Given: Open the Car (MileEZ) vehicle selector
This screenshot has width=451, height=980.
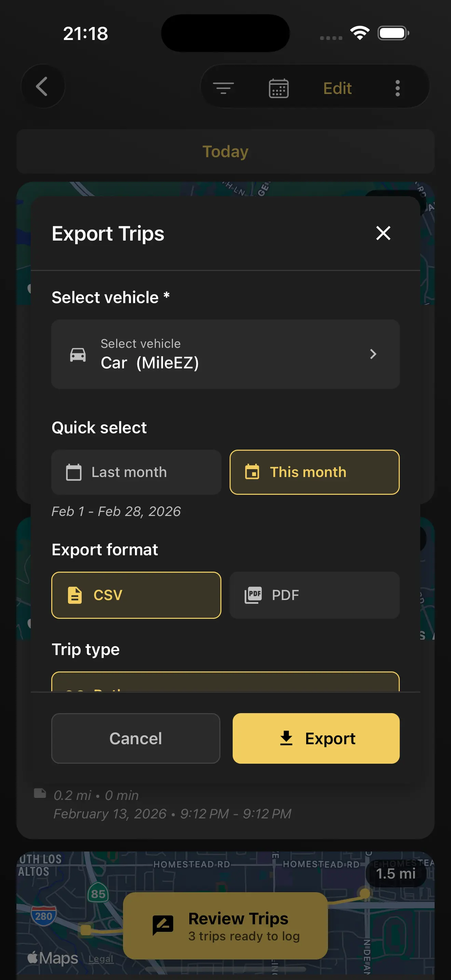Looking at the screenshot, I should pyautogui.click(x=225, y=354).
